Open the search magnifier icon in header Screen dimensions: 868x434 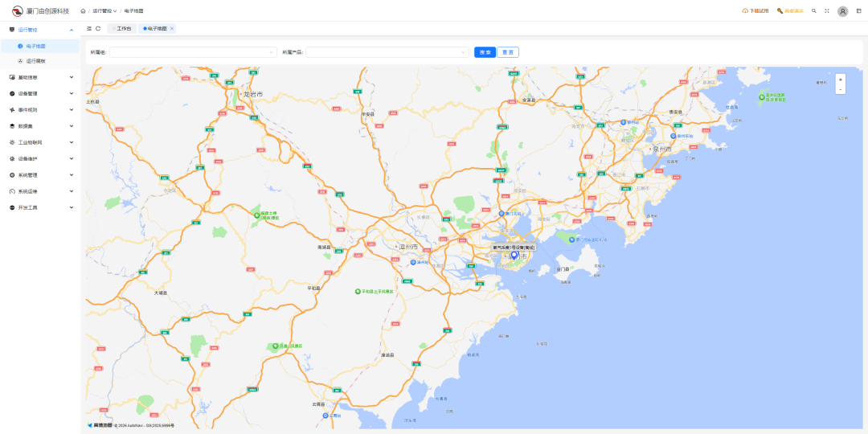[814, 11]
